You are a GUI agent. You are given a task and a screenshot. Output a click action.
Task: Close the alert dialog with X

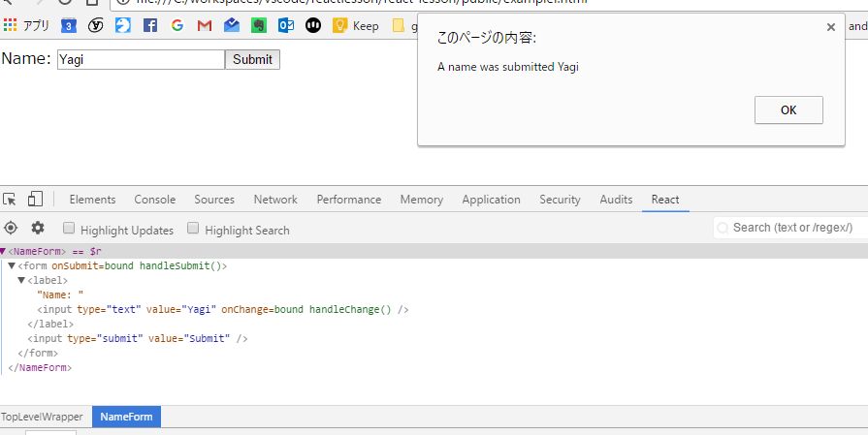830,27
